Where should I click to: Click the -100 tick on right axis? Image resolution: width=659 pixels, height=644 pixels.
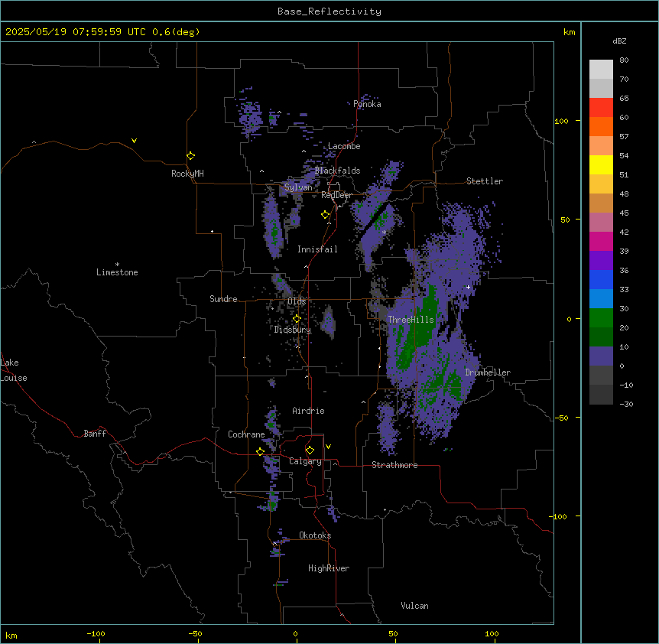pyautogui.click(x=559, y=516)
